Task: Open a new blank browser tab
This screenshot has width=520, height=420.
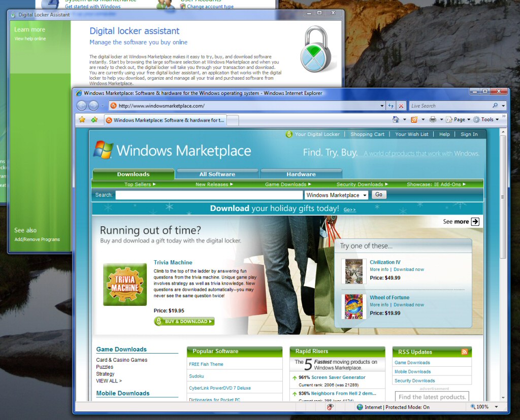Action: coord(233,121)
